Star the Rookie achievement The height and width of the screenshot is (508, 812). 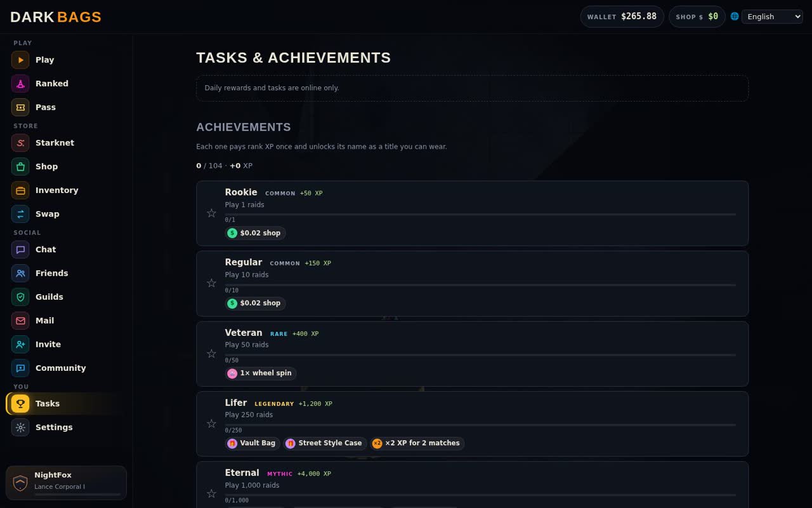[x=212, y=213]
